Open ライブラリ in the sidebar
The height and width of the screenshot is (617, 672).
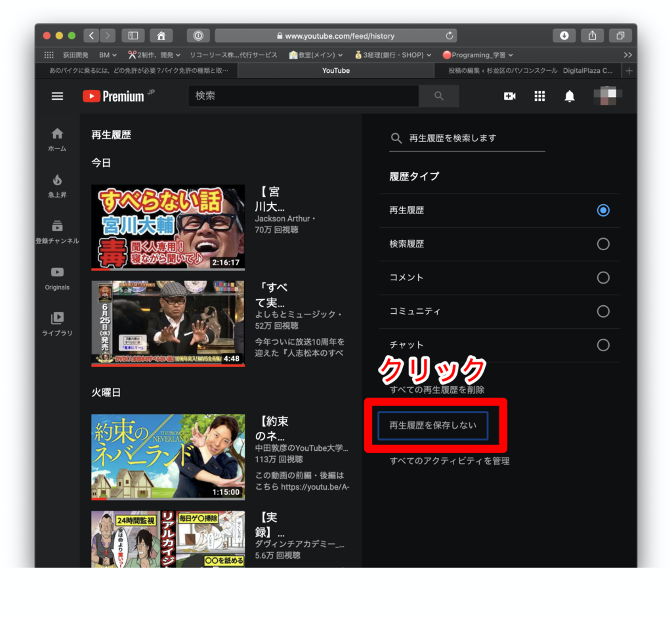pos(57,324)
